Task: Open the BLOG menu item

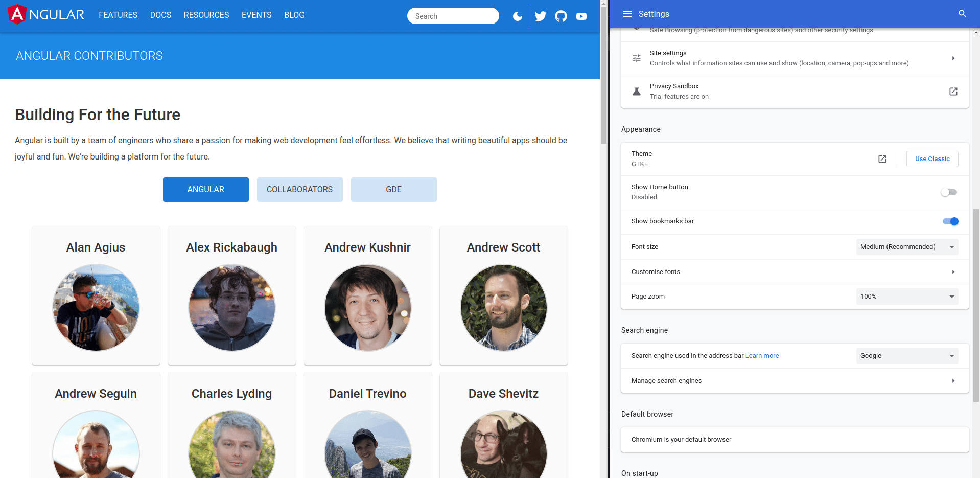Action: 294,15
